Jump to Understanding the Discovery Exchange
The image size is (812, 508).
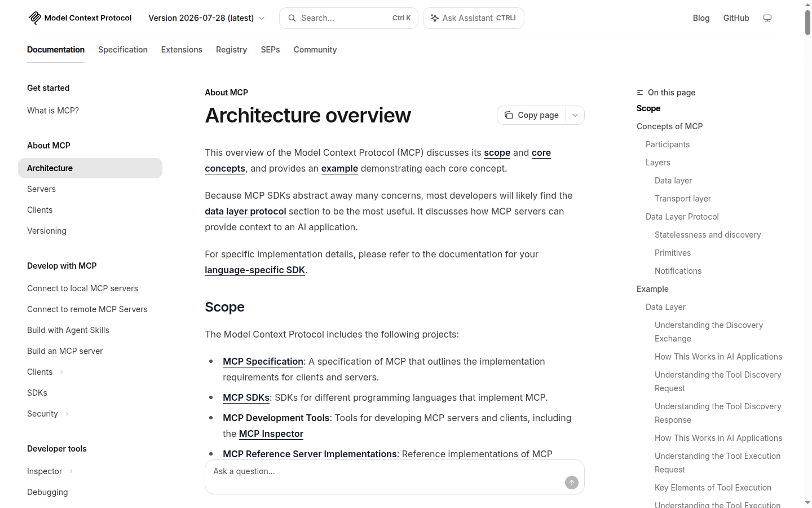tap(709, 332)
